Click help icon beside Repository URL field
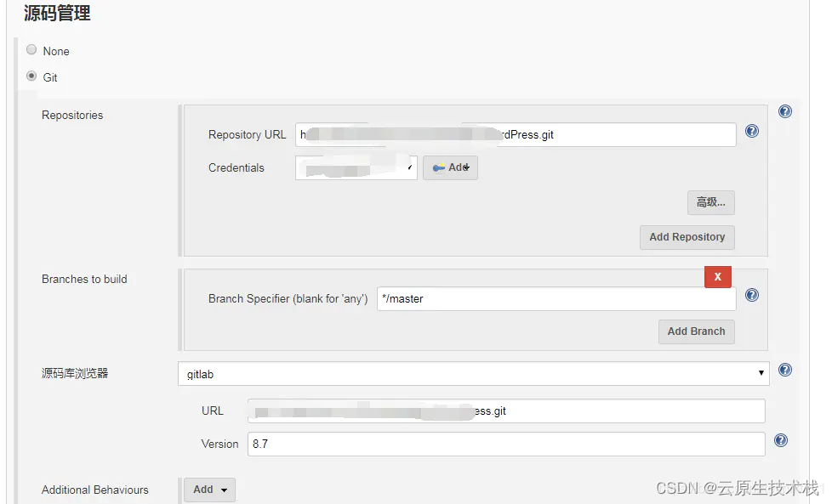 point(752,131)
